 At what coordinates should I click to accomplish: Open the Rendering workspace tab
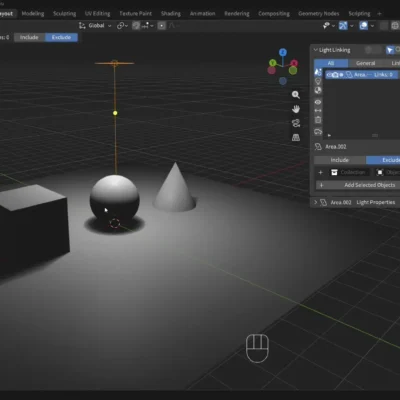click(237, 14)
